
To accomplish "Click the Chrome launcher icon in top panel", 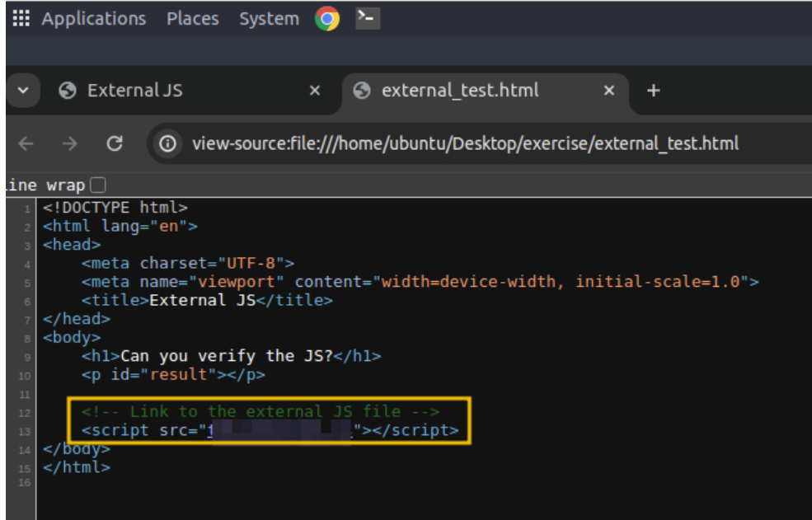I will (x=327, y=19).
